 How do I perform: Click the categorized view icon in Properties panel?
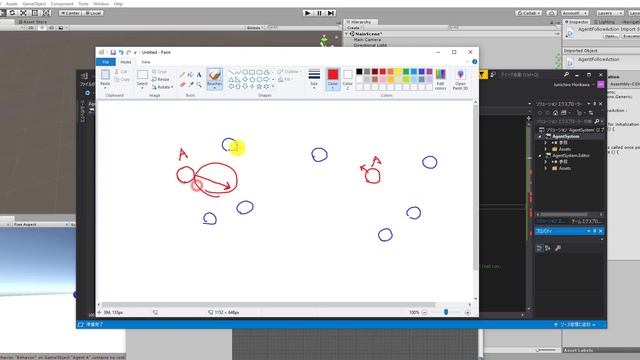pyautogui.click(x=540, y=248)
